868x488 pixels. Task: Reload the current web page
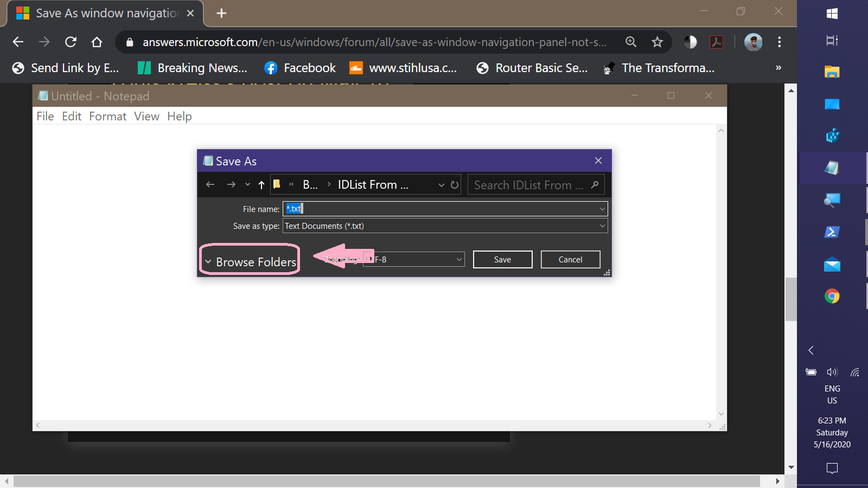(x=71, y=42)
